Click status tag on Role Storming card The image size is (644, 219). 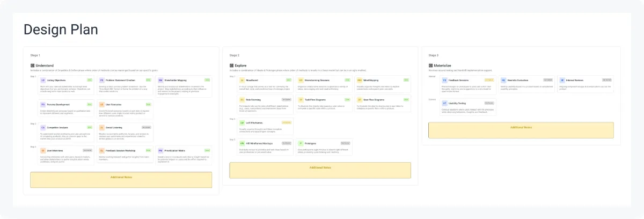287,99
